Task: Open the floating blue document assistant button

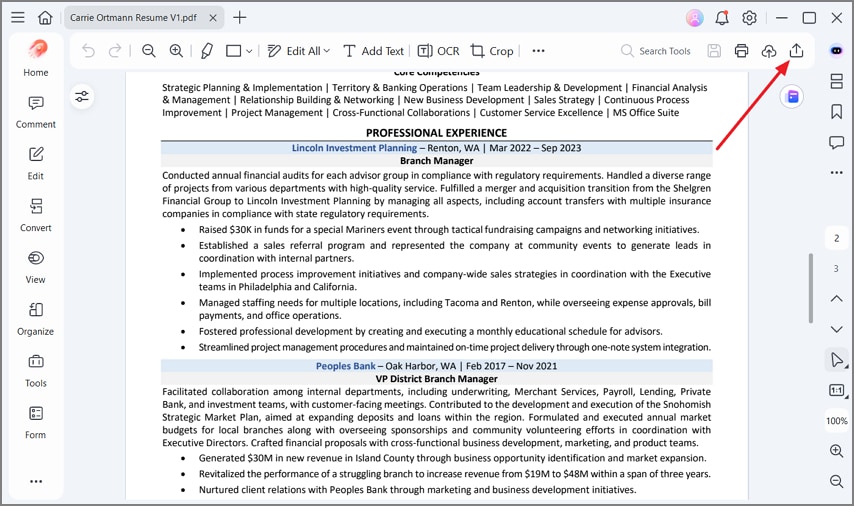Action: pos(792,97)
